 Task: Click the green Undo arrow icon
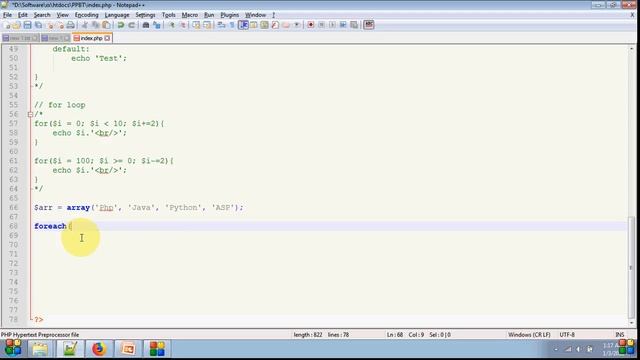[x=121, y=25]
